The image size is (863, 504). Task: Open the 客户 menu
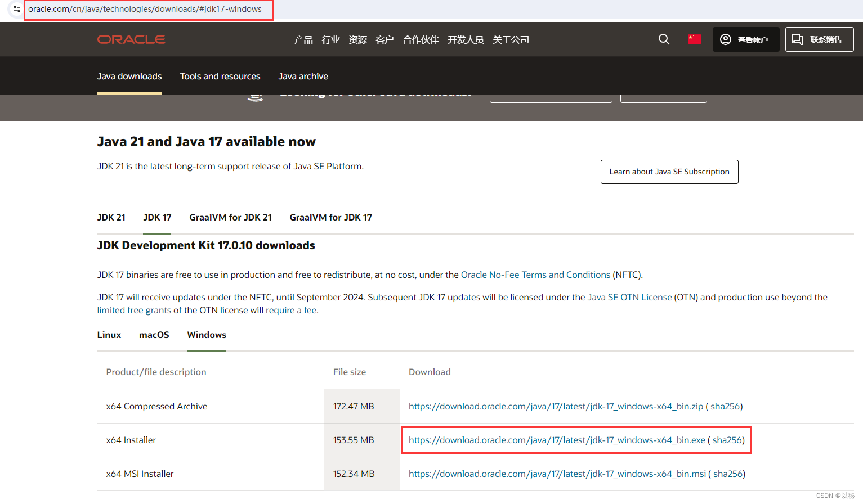click(384, 40)
